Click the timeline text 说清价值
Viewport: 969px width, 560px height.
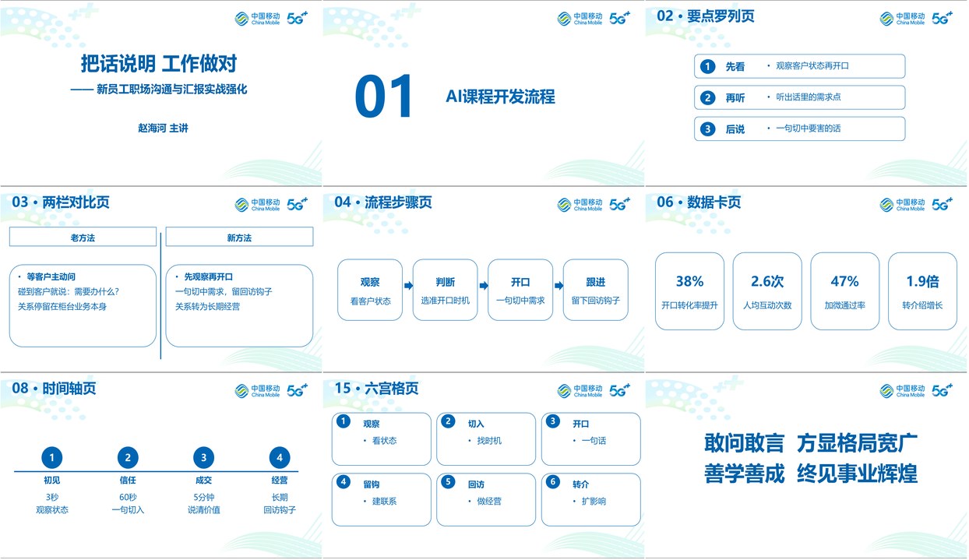[203, 510]
